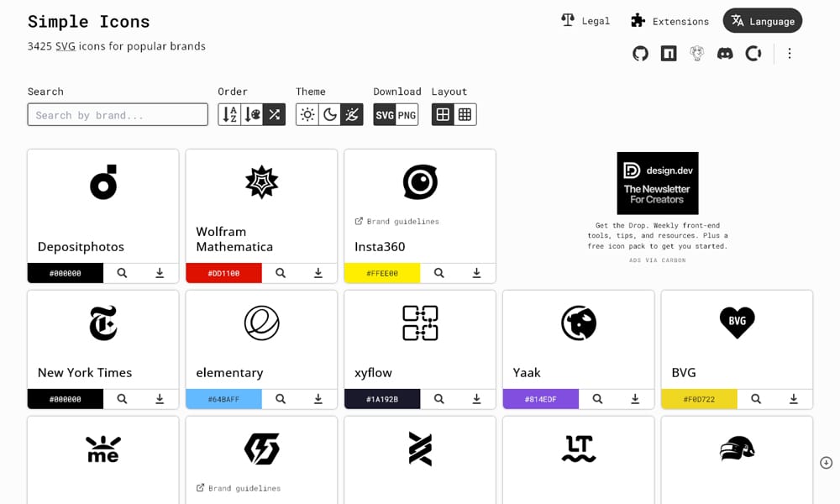Open the Packagist elephant icon
This screenshot has width=840, height=504.
pyautogui.click(x=696, y=54)
